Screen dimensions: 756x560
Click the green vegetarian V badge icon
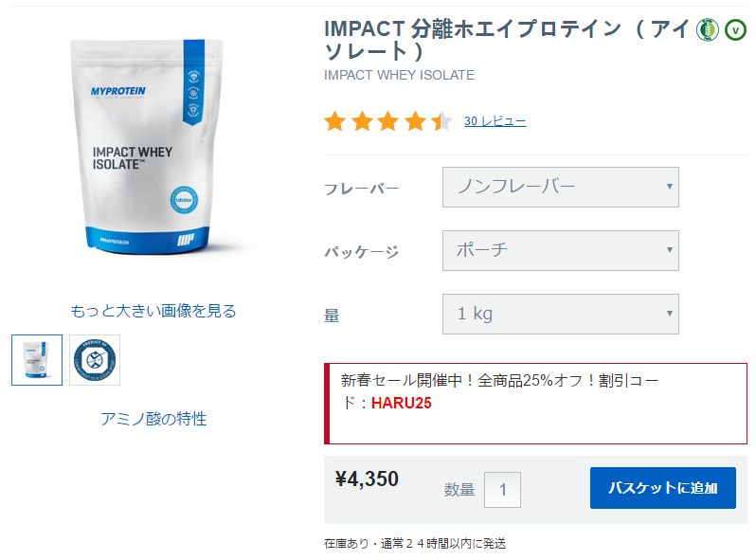736,30
